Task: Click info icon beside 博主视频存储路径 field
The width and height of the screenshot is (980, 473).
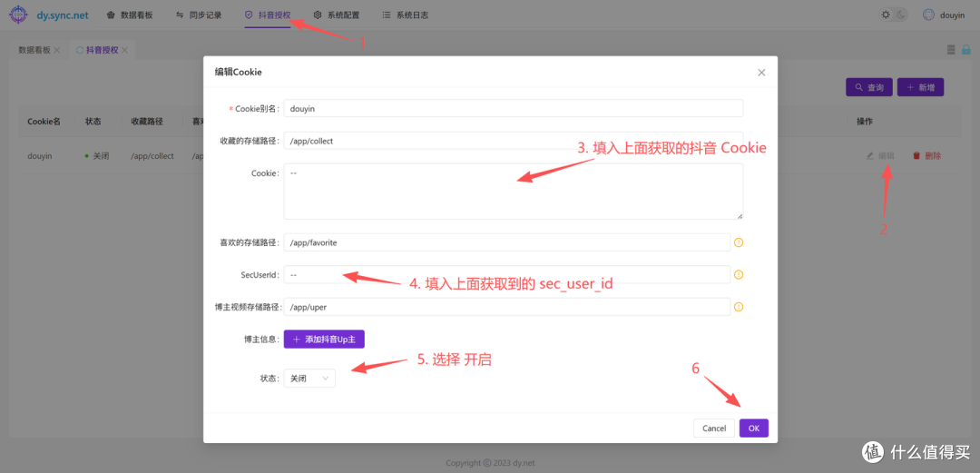Action: tap(739, 307)
